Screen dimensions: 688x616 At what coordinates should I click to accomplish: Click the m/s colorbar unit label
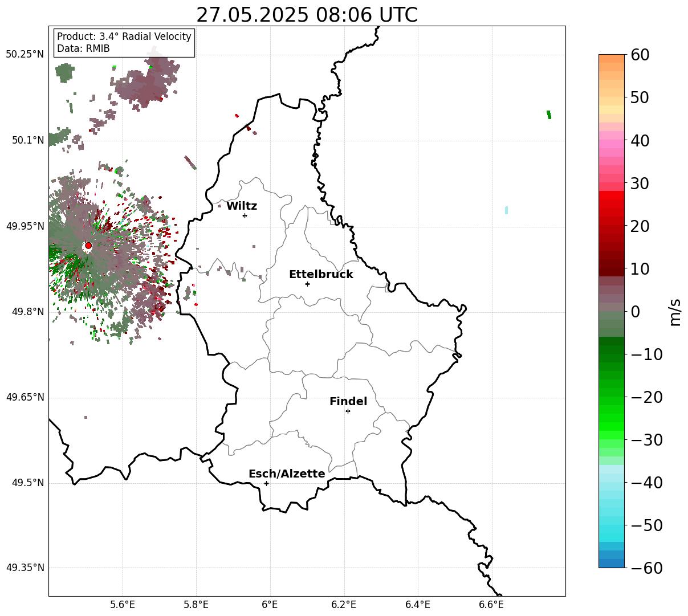click(x=675, y=312)
